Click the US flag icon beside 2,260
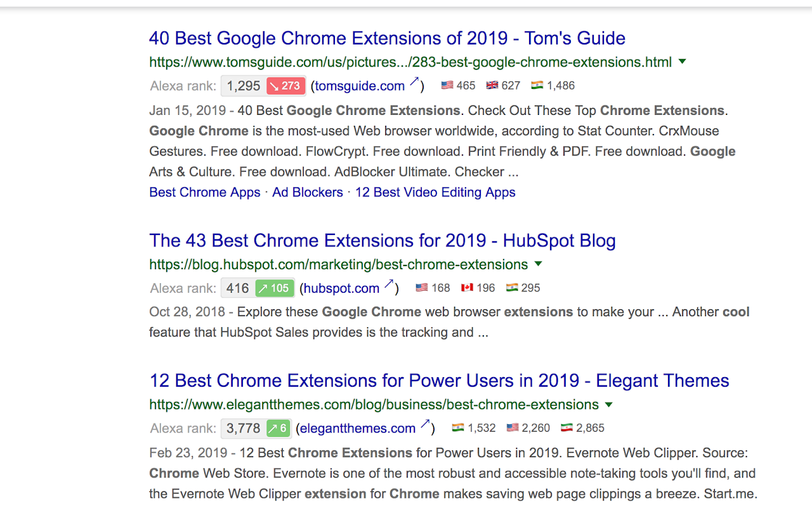This screenshot has width=812, height=508. coord(513,428)
